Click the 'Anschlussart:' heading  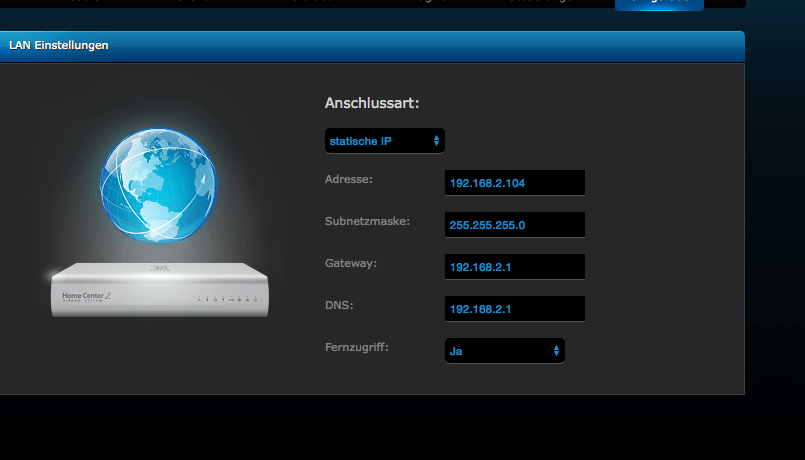[372, 103]
